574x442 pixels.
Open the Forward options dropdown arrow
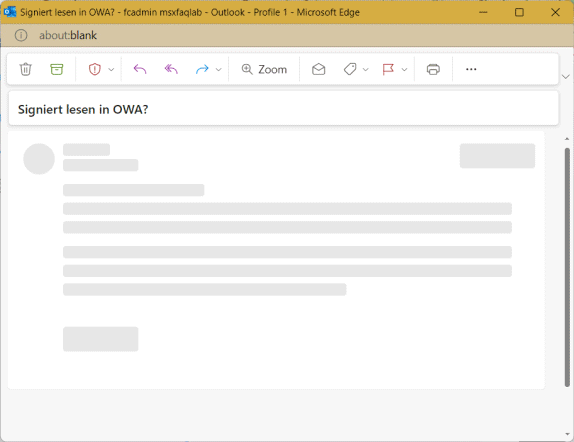219,70
